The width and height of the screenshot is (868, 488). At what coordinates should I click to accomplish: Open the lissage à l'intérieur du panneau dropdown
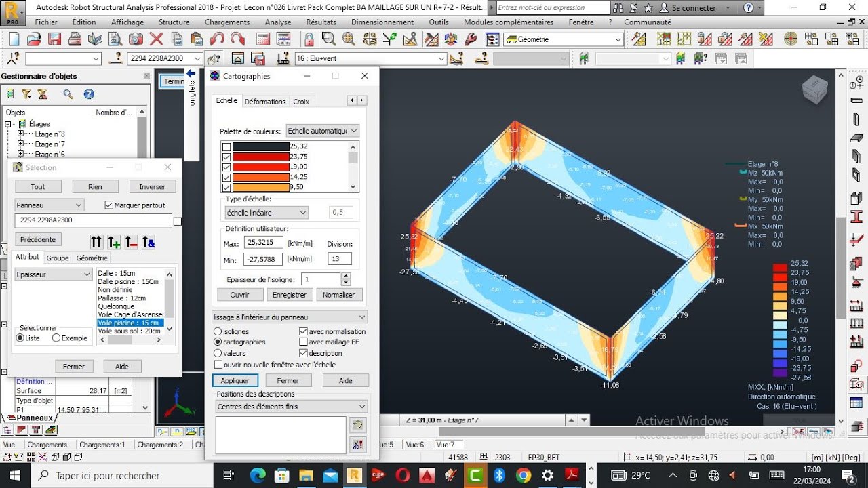pyautogui.click(x=290, y=317)
